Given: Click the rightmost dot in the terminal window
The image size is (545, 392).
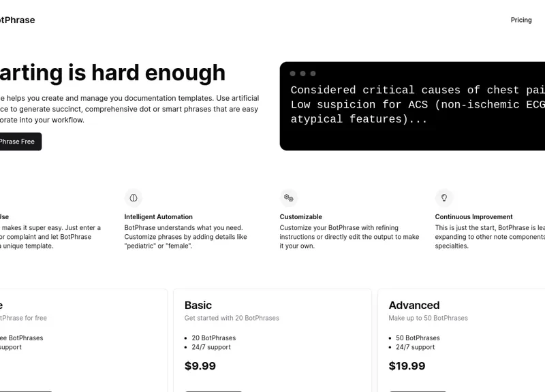Looking at the screenshot, I should [313, 73].
